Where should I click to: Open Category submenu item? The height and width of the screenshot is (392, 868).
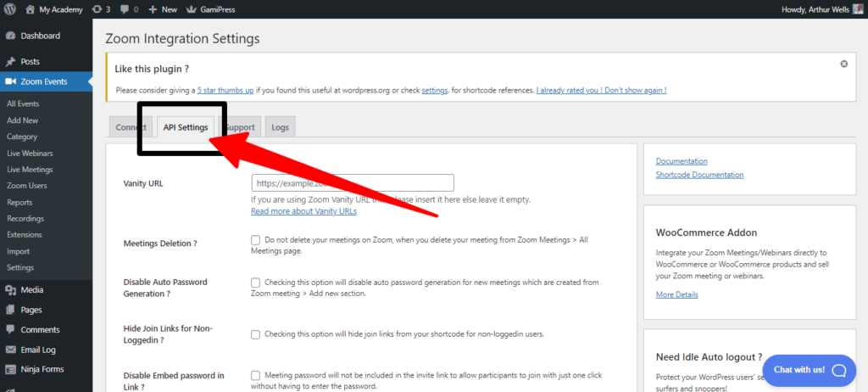[22, 137]
